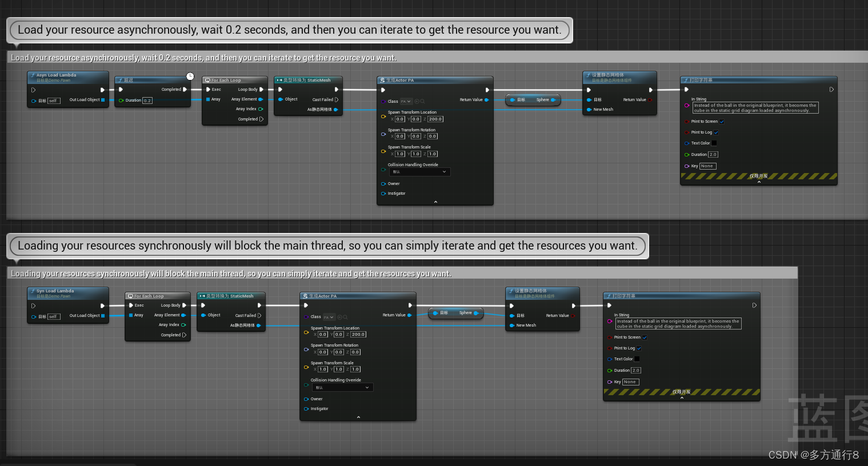The height and width of the screenshot is (466, 868).
Task: Click the use-selected arrow icon beside Class in the sync group
Action: pyautogui.click(x=339, y=317)
